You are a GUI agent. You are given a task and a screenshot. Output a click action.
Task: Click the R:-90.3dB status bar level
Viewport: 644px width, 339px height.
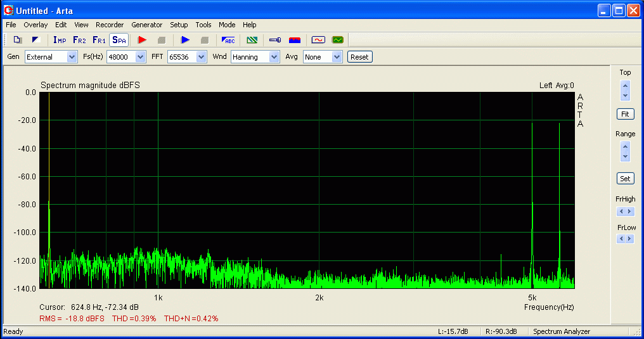[501, 331]
